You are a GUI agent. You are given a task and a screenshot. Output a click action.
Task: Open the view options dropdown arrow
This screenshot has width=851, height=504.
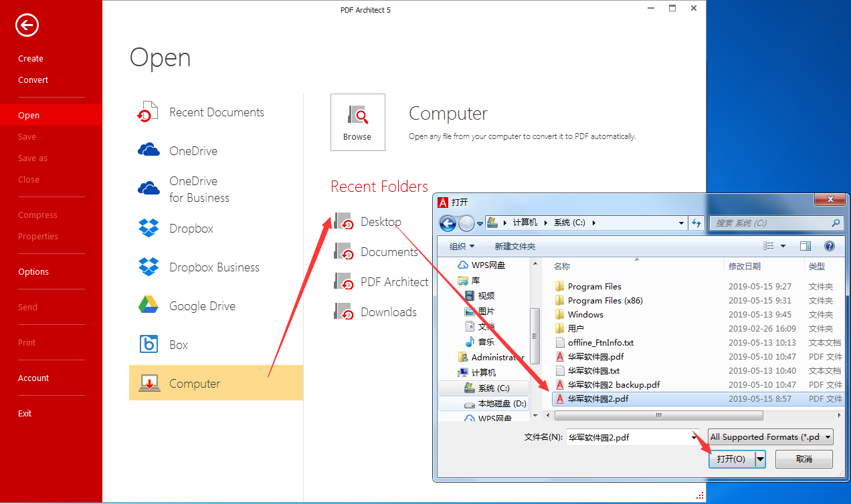pos(783,246)
